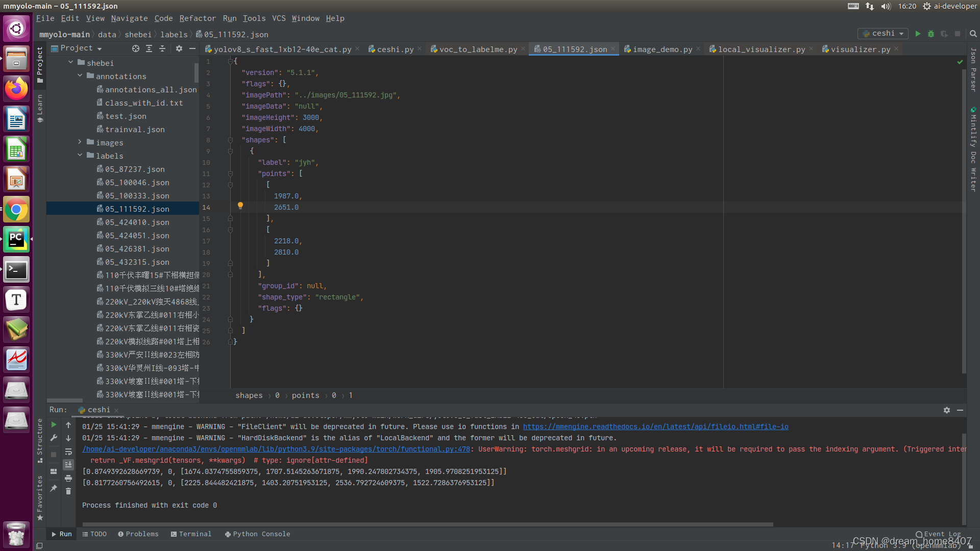Toggle the Structure tool window sidebar tab

40,440
